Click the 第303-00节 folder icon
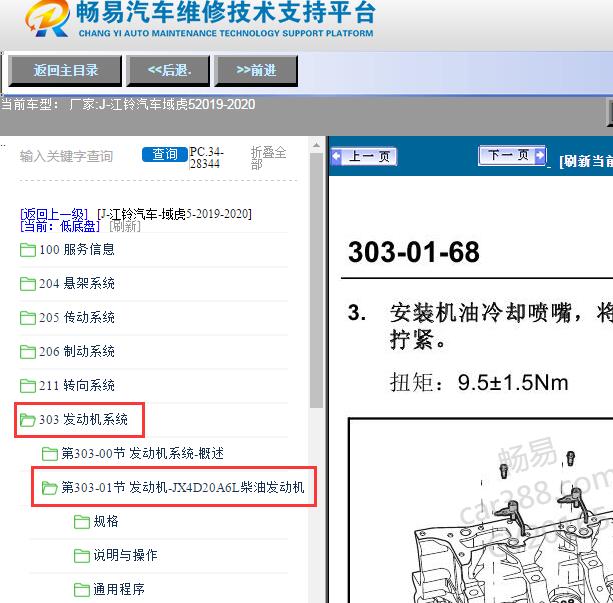Screen dimensions: 613x603 [50, 454]
